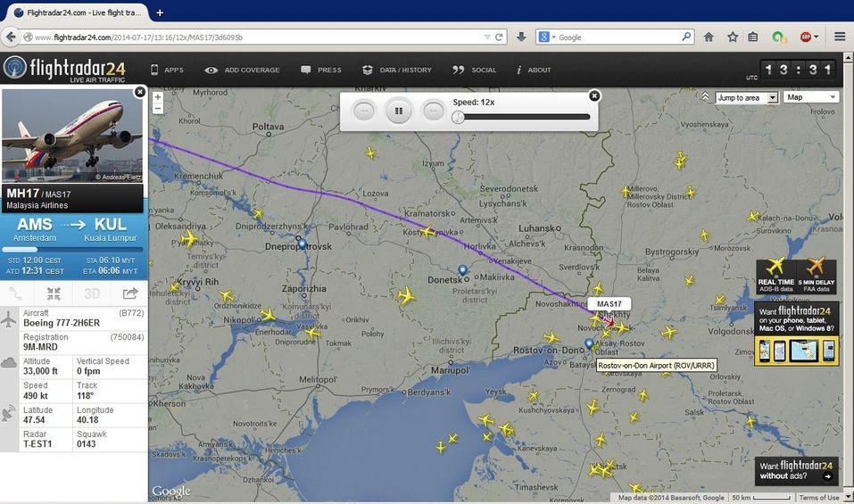
Task: Click the Radar T-EST1 value
Action: tap(37, 444)
